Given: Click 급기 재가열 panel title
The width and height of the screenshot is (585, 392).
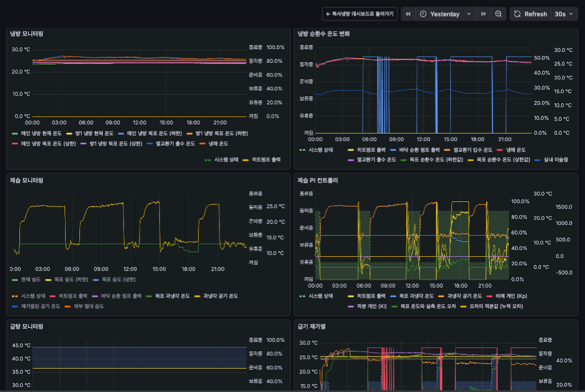Looking at the screenshot, I should click(311, 326).
